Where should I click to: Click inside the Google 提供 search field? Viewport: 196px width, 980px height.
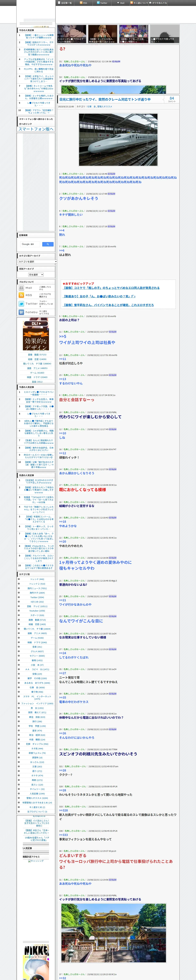[30, 244]
